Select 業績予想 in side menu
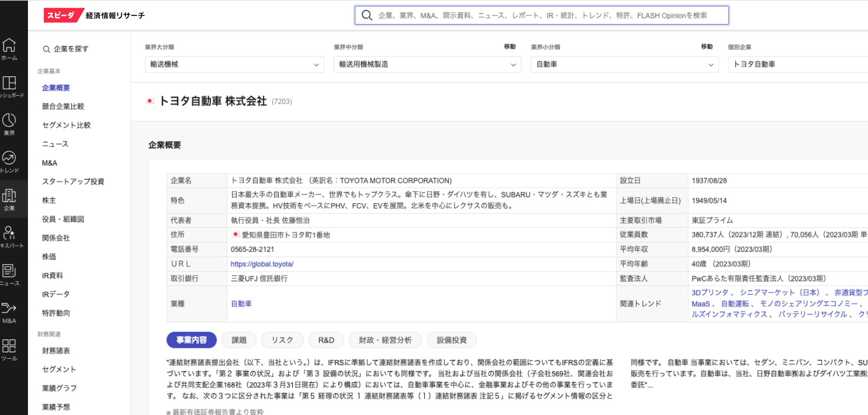 pos(56,407)
